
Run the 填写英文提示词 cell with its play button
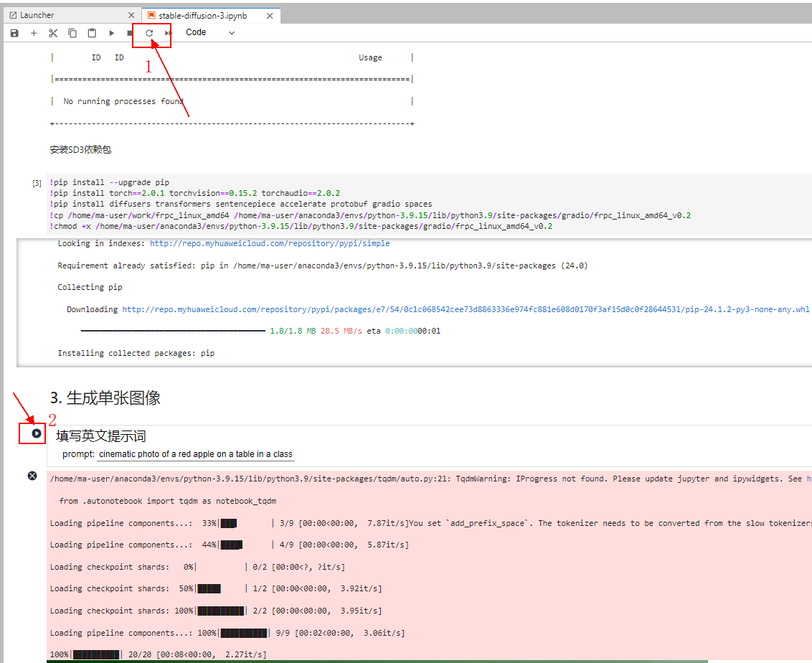pyautogui.click(x=37, y=433)
